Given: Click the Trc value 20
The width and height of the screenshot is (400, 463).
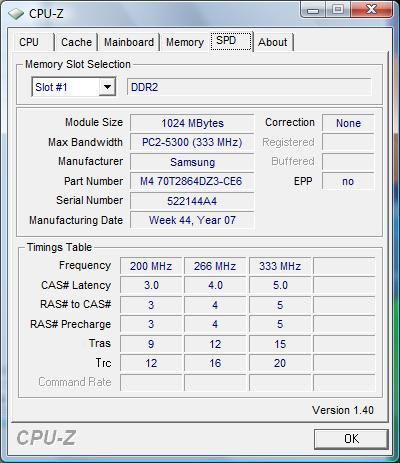Looking at the screenshot, I should pos(280,363).
